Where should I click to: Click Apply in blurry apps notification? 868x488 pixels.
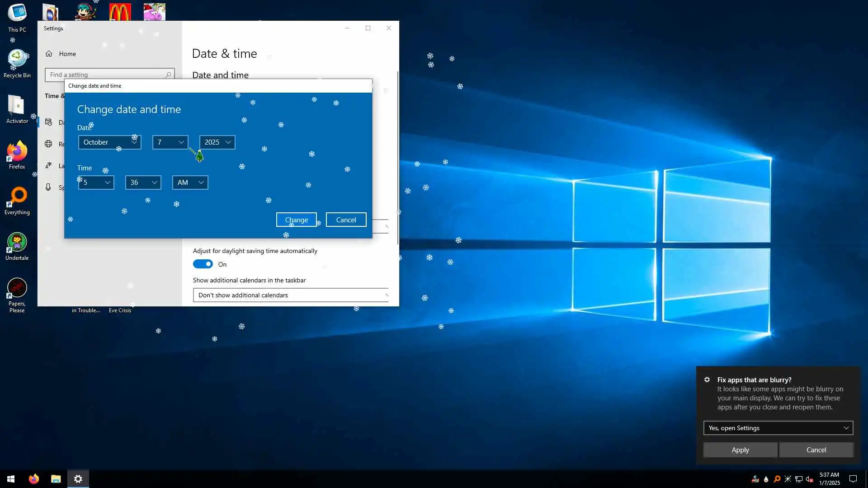740,450
